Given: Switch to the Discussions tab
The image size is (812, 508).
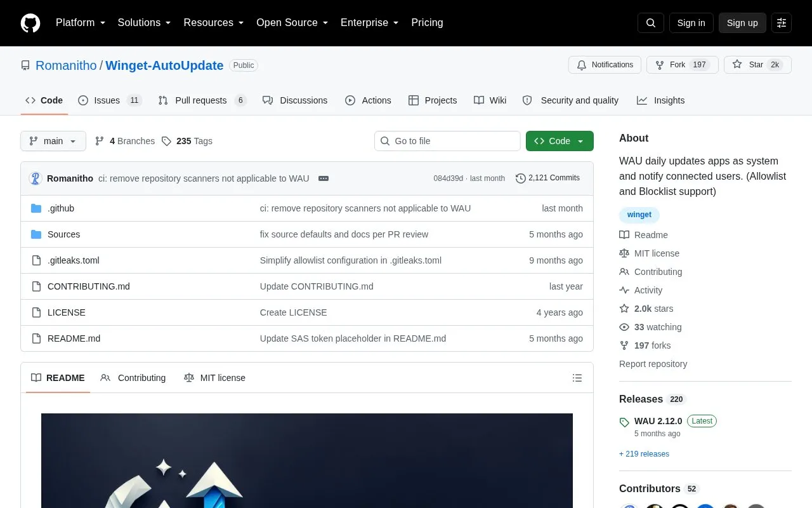Looking at the screenshot, I should coord(295,100).
